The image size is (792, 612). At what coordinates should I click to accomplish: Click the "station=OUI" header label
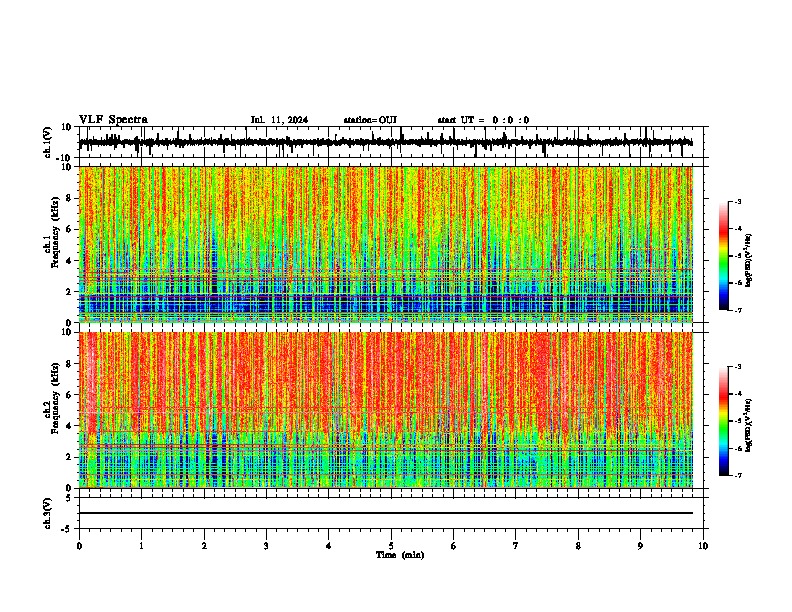coord(370,120)
